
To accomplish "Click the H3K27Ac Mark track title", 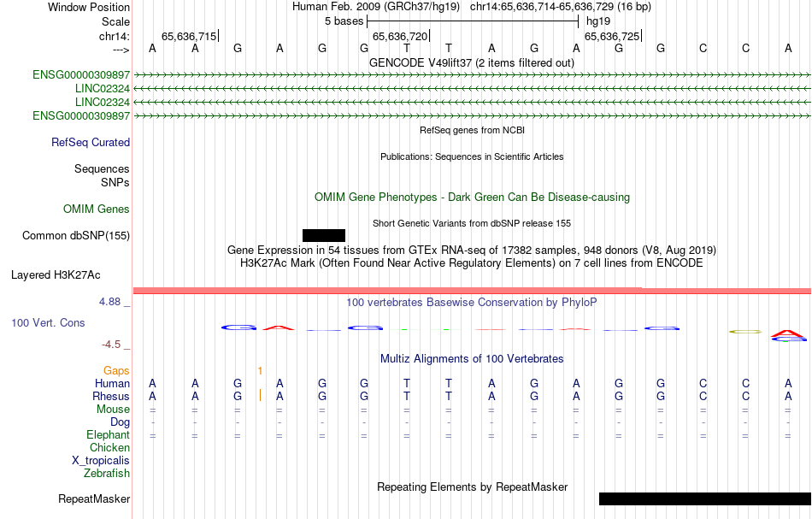I will [x=472, y=263].
